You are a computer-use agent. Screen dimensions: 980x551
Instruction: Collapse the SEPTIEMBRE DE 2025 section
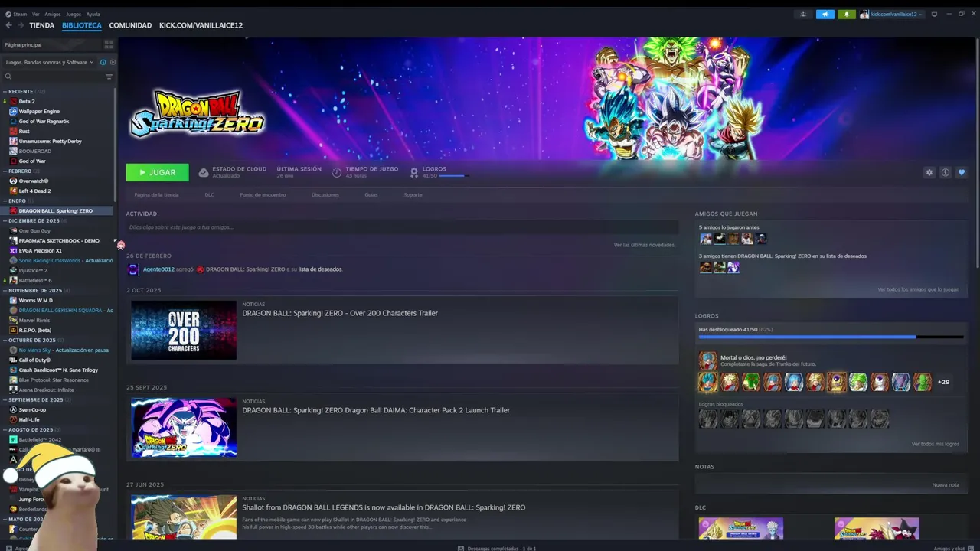[x=36, y=399]
